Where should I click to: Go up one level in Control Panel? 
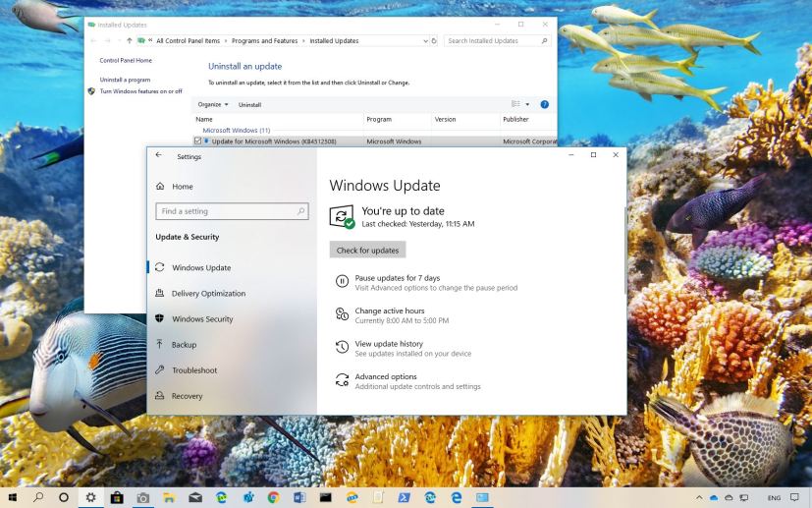point(129,40)
